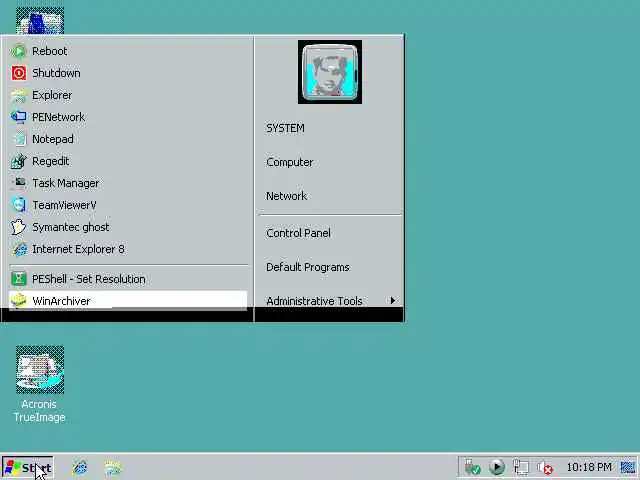Click the Symantec ghost icon

(18, 227)
